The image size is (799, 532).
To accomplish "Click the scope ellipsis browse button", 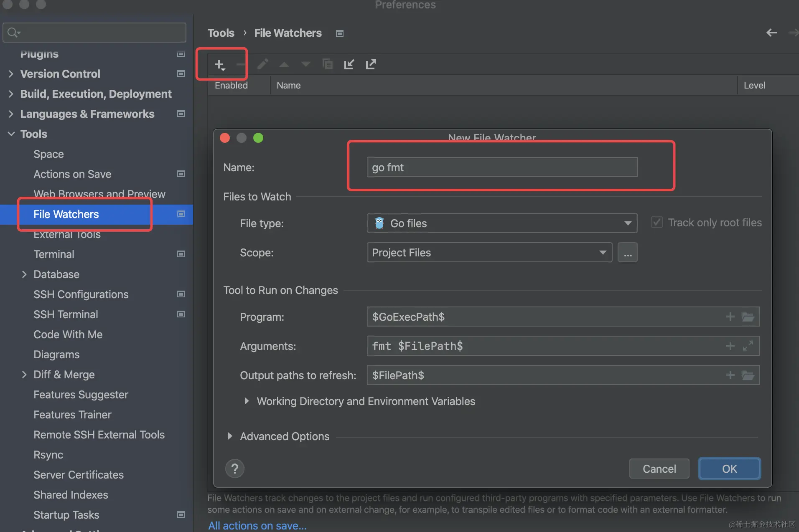I will point(628,252).
